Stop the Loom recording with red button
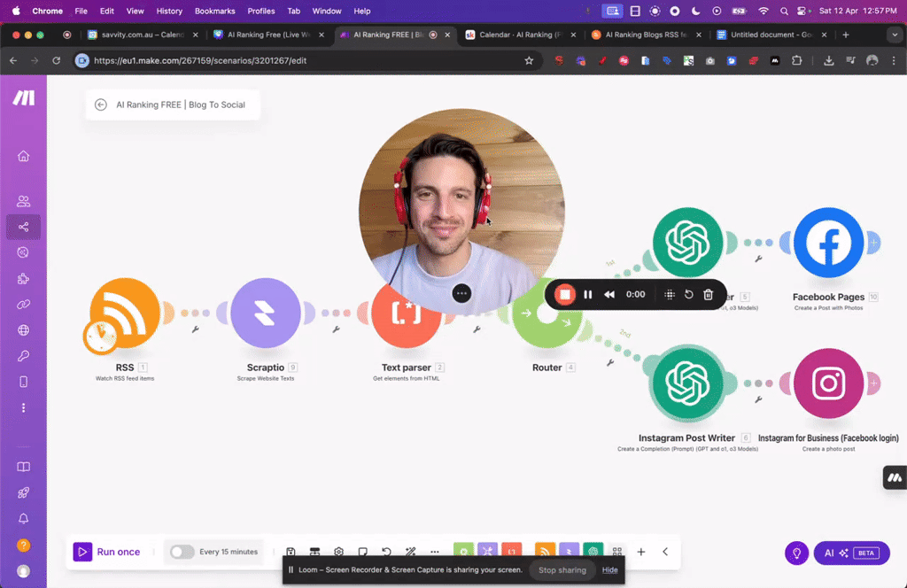This screenshot has height=588, width=907. click(x=564, y=295)
